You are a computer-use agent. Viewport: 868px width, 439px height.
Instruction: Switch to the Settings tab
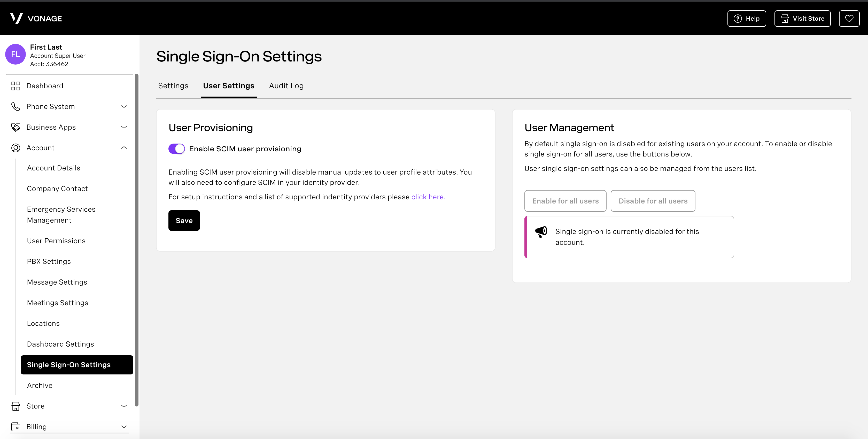pyautogui.click(x=173, y=86)
